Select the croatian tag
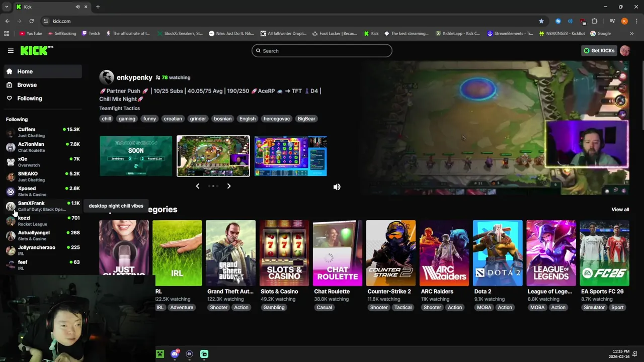The width and height of the screenshot is (644, 362). click(x=173, y=119)
